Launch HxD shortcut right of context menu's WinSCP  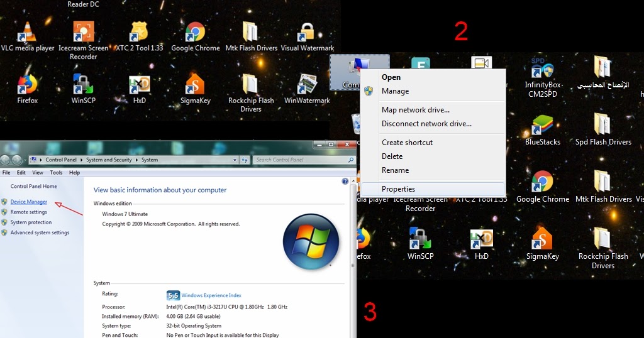click(481, 239)
